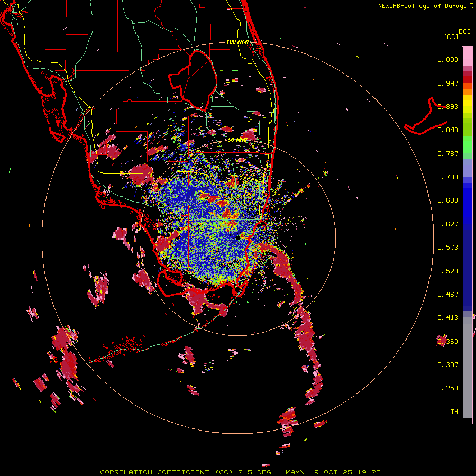The image size is (476, 476).
Task: Click the 50 NMI range ring label
Action: coord(237,140)
